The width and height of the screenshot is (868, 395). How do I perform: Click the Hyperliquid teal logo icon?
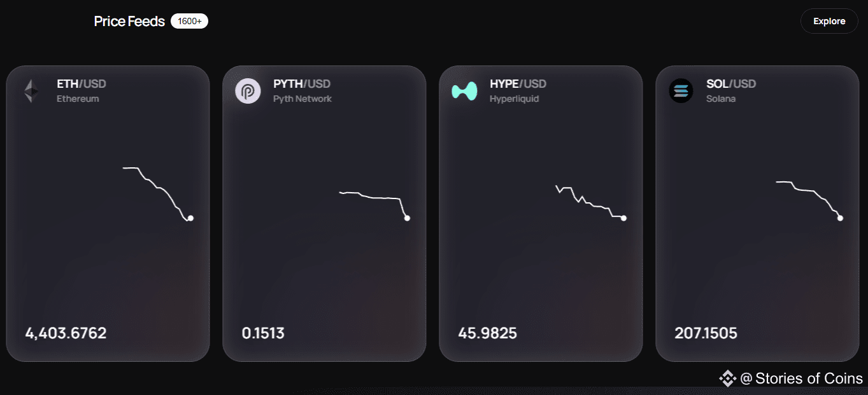pyautogui.click(x=464, y=91)
